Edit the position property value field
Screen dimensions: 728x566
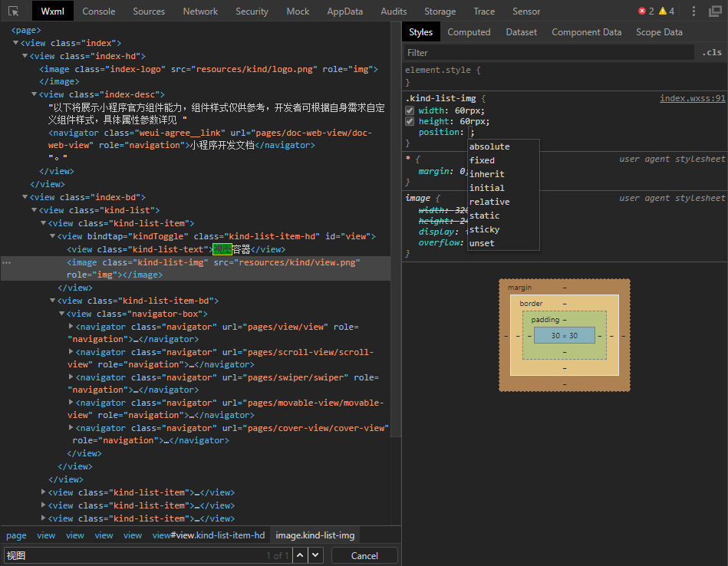coord(470,132)
